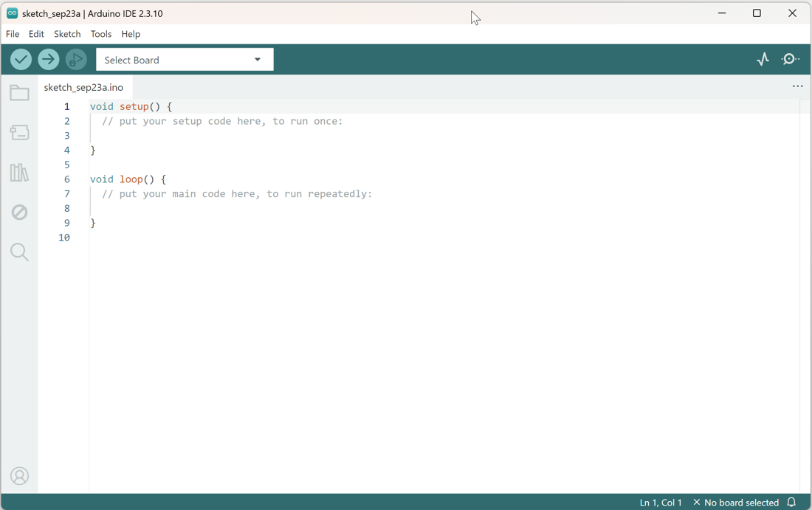Click No board selected in status bar
The image size is (812, 510).
pyautogui.click(x=736, y=502)
